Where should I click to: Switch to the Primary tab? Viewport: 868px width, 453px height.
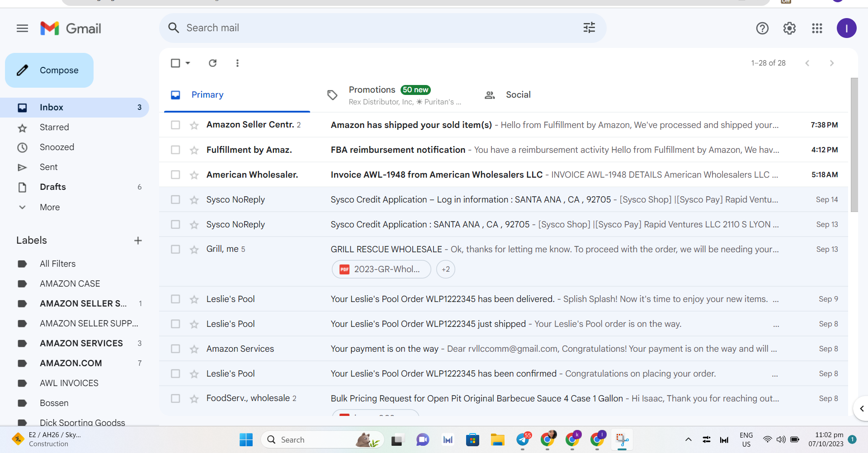(x=237, y=95)
